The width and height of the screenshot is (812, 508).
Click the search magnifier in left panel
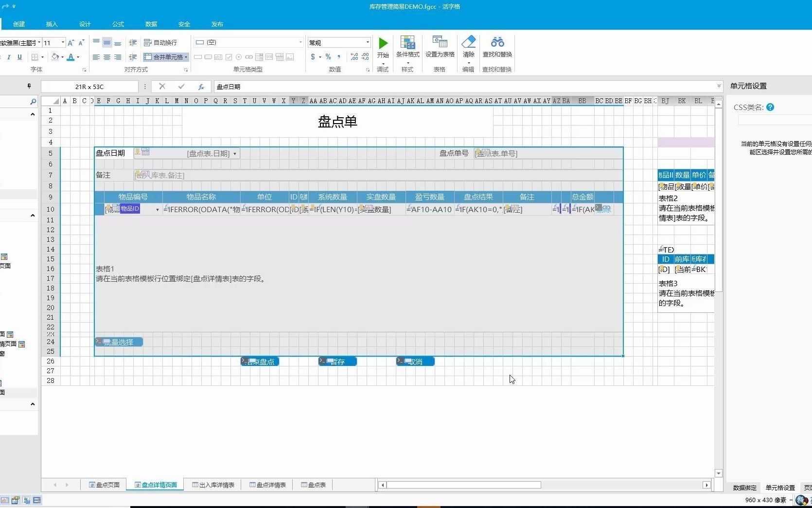[33, 101]
